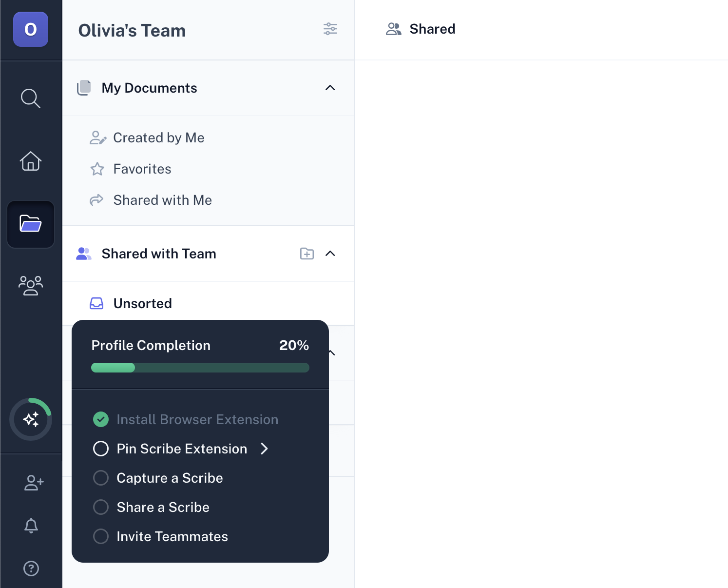Check off Pin Scribe Extension

pyautogui.click(x=101, y=449)
